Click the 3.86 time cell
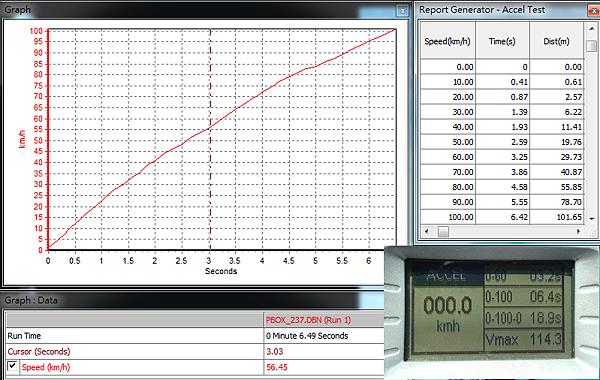This screenshot has height=380, width=600. [x=502, y=172]
